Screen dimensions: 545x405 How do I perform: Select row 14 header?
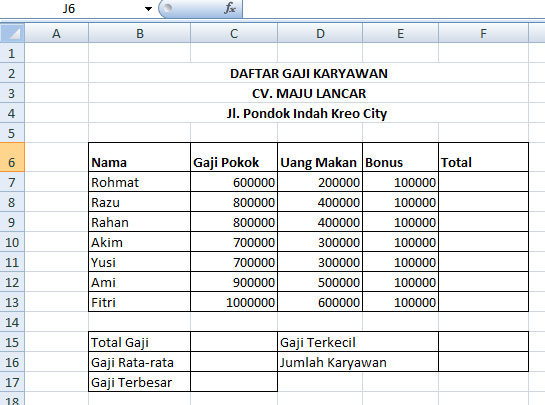tap(12, 322)
